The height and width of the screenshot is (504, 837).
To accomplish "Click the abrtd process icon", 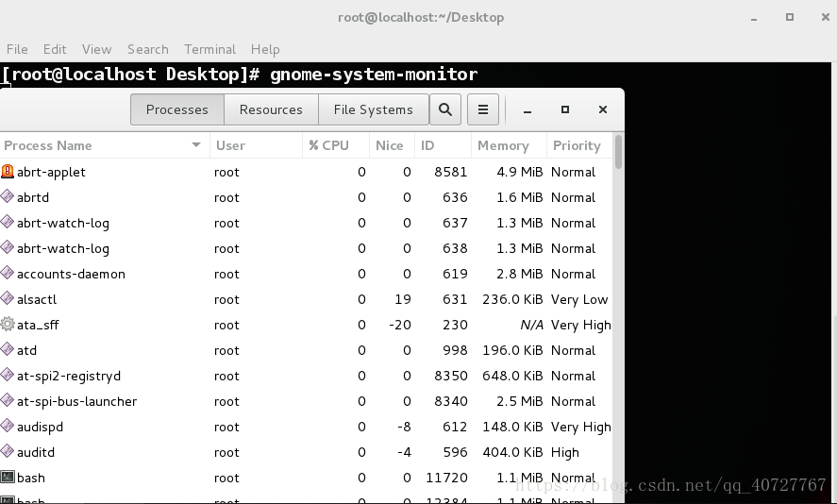I will click(8, 197).
